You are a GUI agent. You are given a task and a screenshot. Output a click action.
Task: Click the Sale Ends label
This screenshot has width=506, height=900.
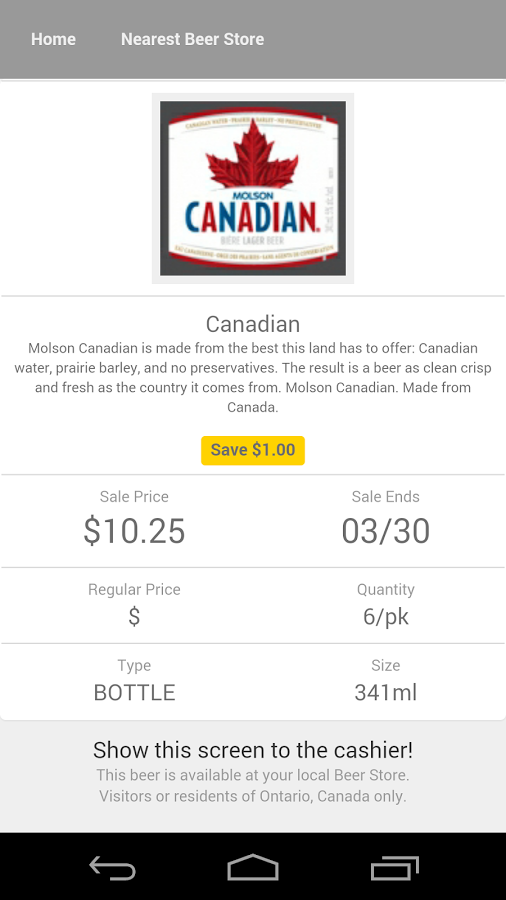386,496
